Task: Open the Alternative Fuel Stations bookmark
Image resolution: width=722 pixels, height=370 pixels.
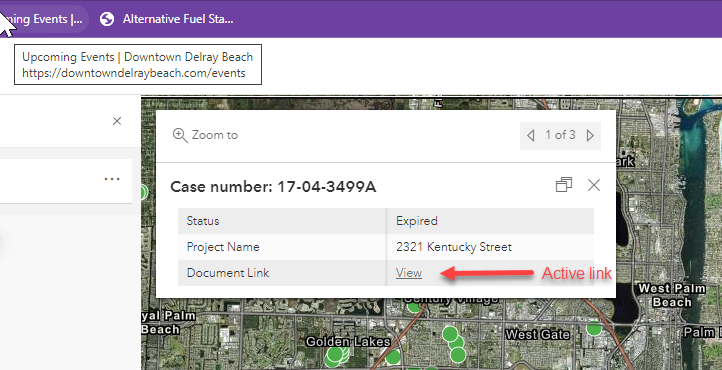Action: coord(168,19)
